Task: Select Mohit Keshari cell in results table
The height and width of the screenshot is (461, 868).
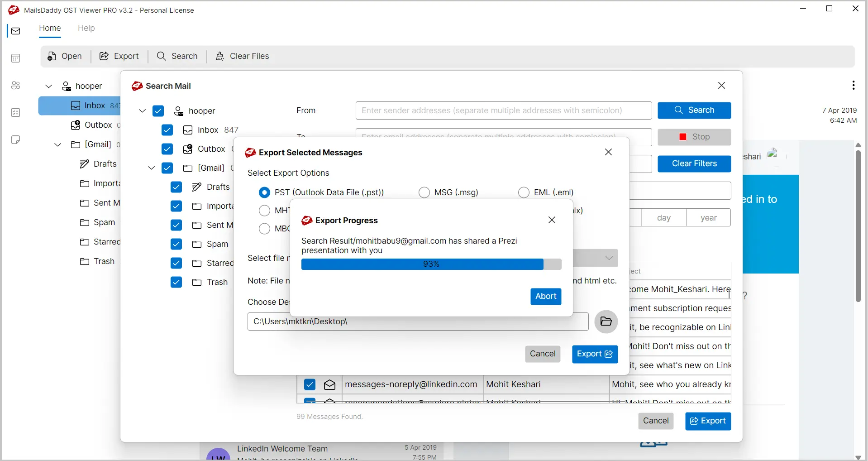Action: [547, 384]
